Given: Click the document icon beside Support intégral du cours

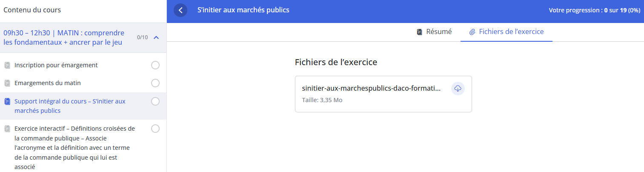Looking at the screenshot, I should pyautogui.click(x=7, y=101).
